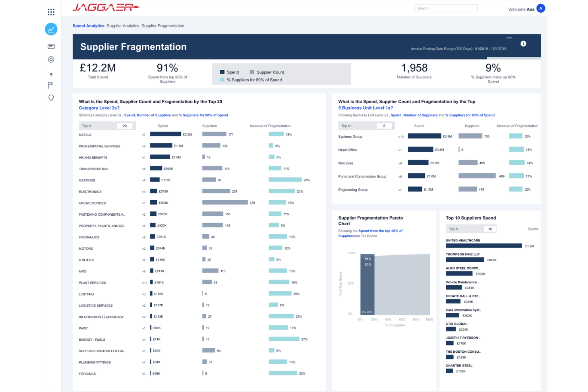Screen dimensions: 588x392
Task: Toggle the Supplier Count legend swatch
Action: pos(252,72)
